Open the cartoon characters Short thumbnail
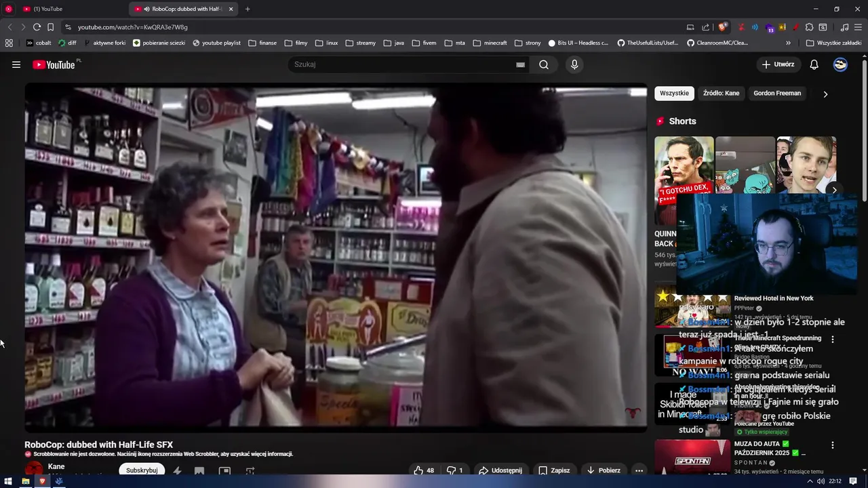This screenshot has height=488, width=868. tap(745, 165)
